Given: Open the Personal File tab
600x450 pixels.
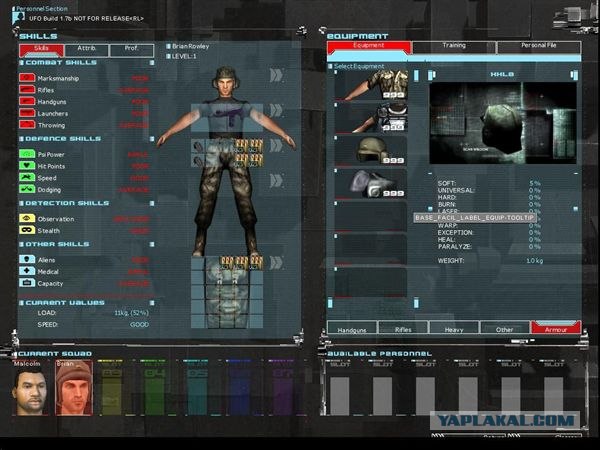Looking at the screenshot, I should click(538, 47).
